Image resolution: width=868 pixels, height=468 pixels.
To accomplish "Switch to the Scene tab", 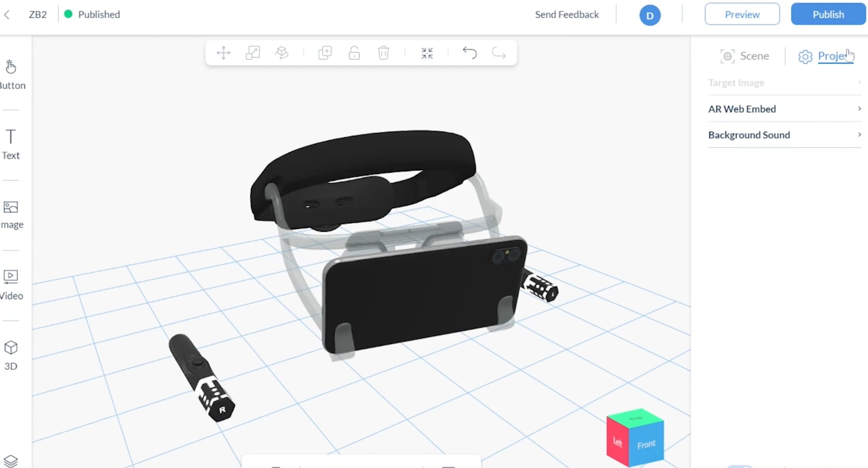I will tap(745, 56).
